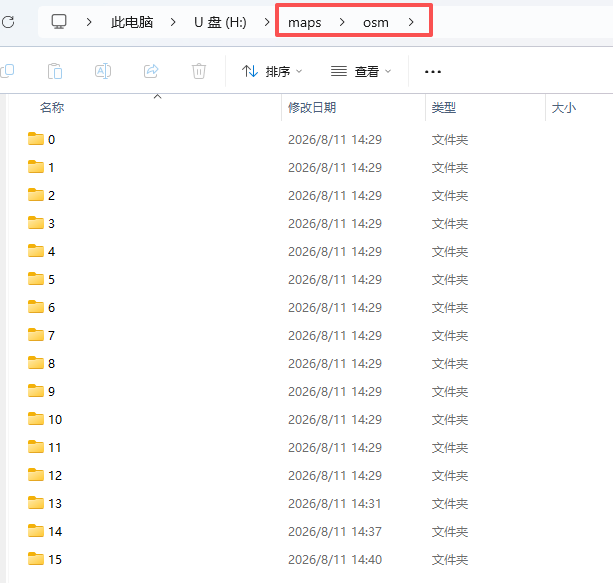Open the 排序 sort dropdown

[272, 71]
